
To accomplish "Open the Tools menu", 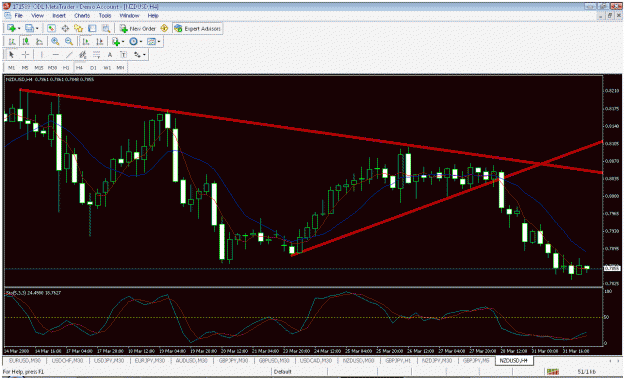I will click(x=105, y=16).
